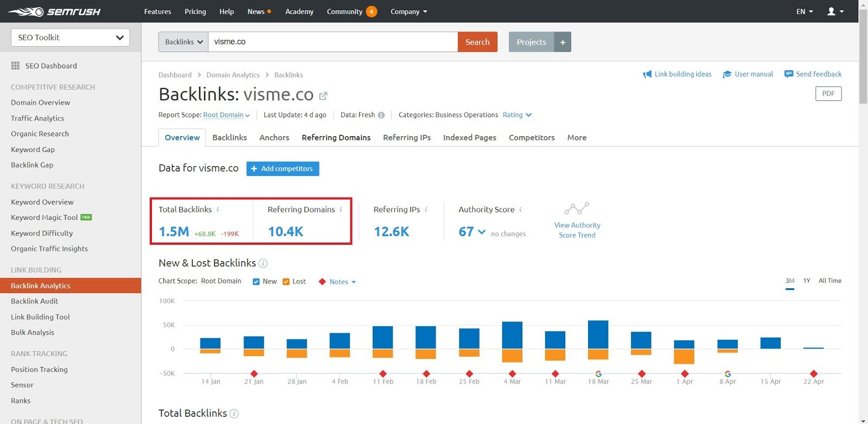Open the user account icon menu
Viewport: 868px width, 424px height.
835,11
